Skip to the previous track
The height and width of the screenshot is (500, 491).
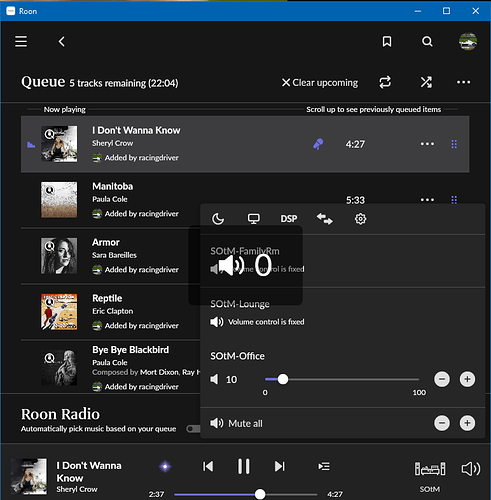208,466
